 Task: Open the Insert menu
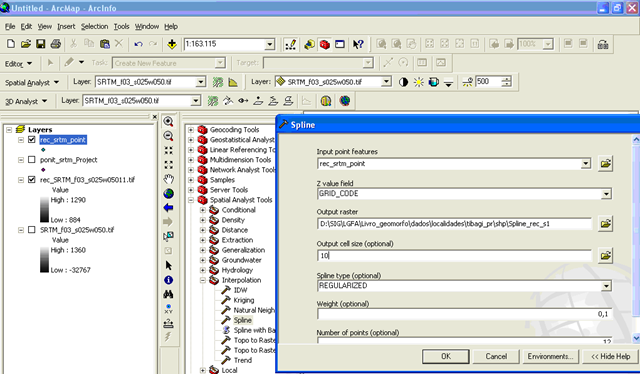[66, 27]
